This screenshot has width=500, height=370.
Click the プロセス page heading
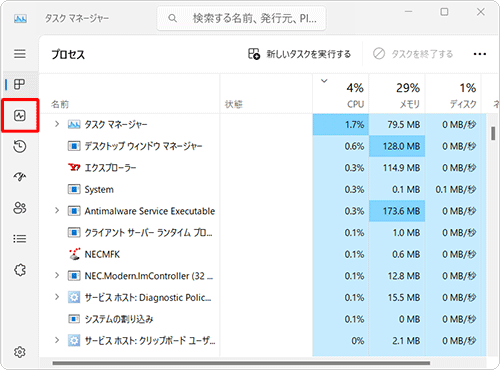pos(68,54)
